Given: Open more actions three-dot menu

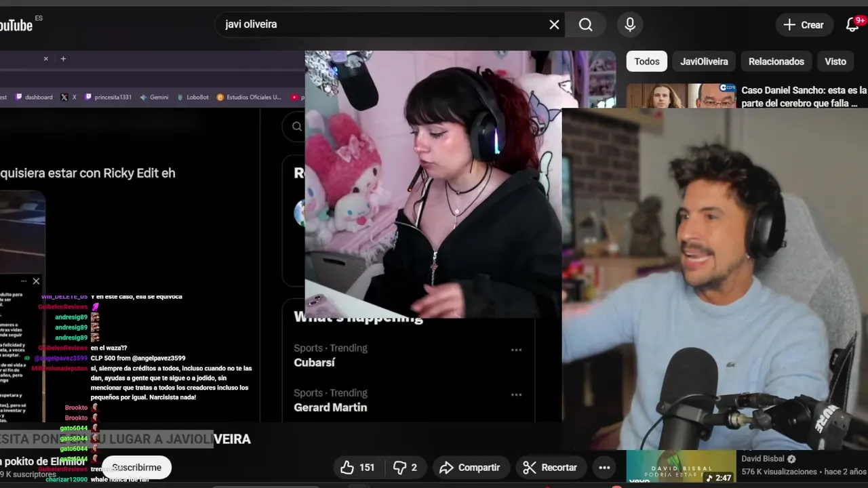Looking at the screenshot, I should click(604, 467).
